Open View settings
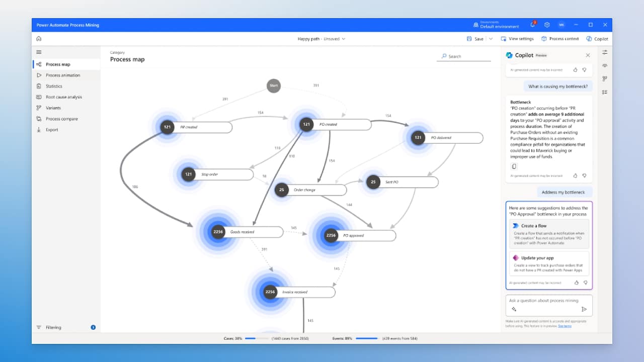644x362 pixels. click(x=517, y=39)
